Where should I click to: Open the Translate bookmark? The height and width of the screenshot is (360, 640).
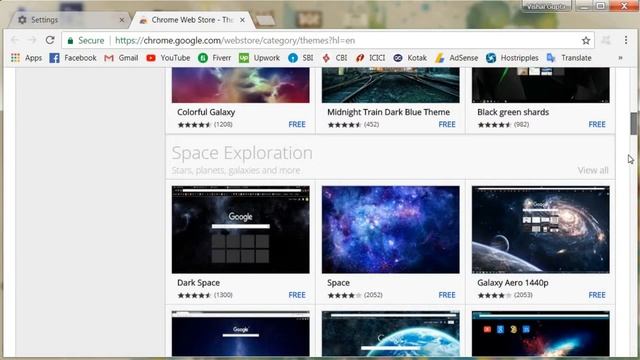569,58
